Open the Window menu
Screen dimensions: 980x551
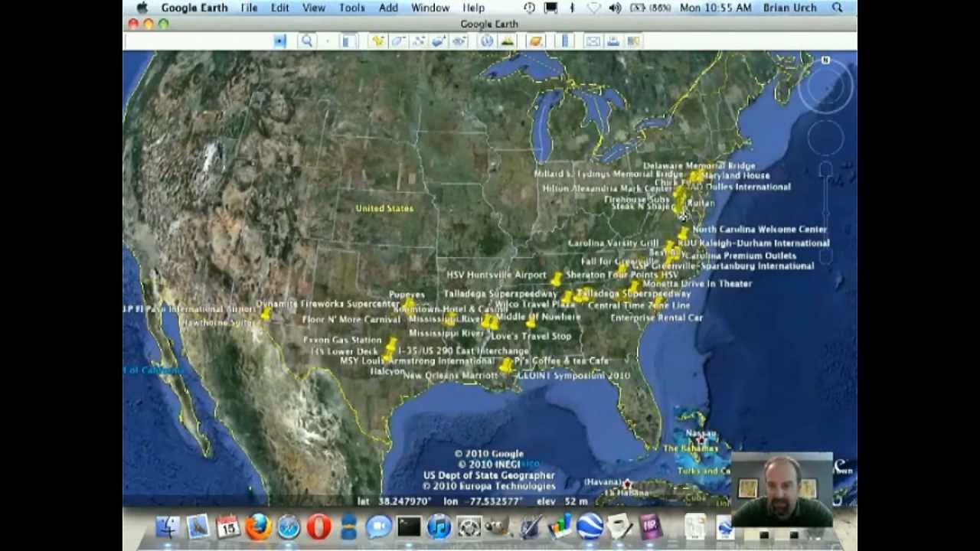[430, 8]
